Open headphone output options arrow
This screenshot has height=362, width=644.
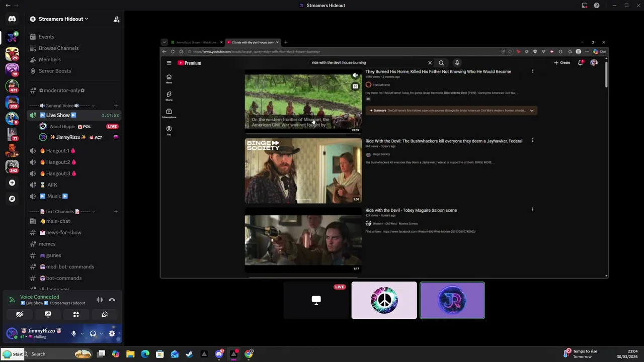pos(101,334)
